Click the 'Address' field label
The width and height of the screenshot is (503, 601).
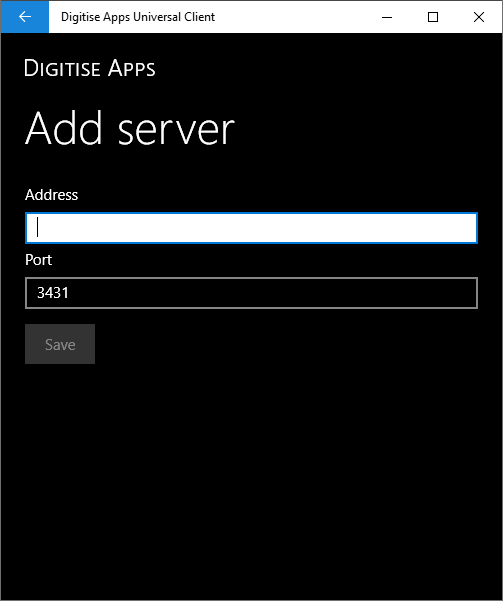[x=51, y=195]
